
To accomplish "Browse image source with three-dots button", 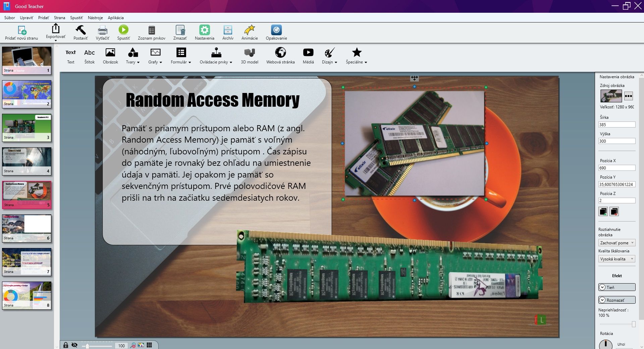I will (x=628, y=96).
